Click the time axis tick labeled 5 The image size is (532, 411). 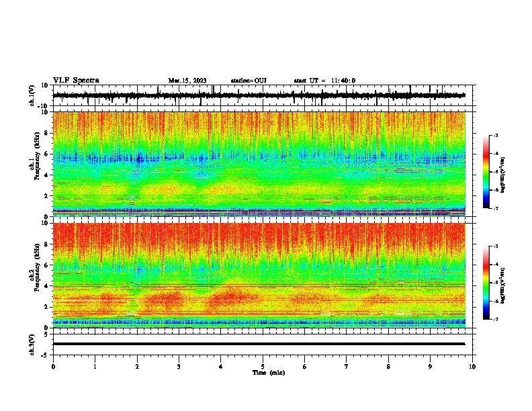pos(263,367)
